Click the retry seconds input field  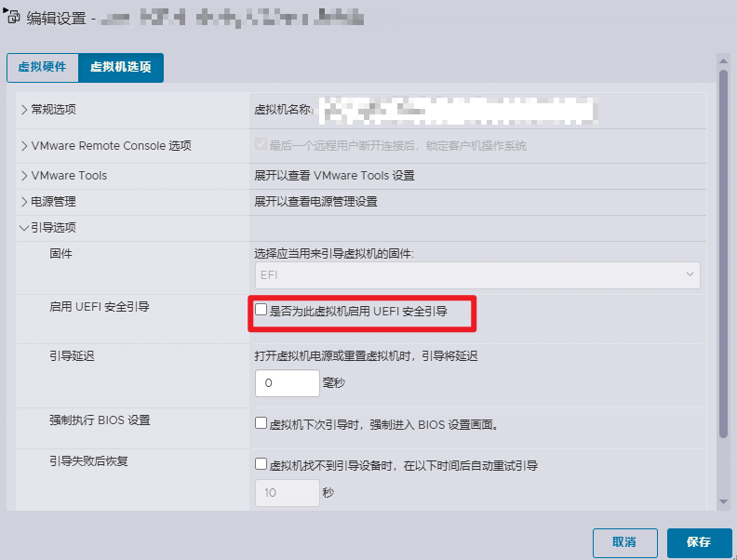pyautogui.click(x=287, y=493)
